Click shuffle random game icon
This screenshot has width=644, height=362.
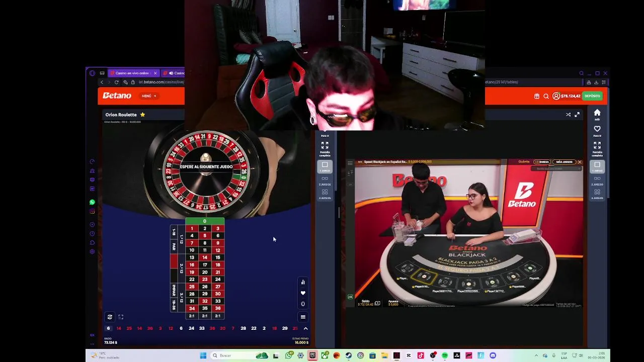(568, 115)
